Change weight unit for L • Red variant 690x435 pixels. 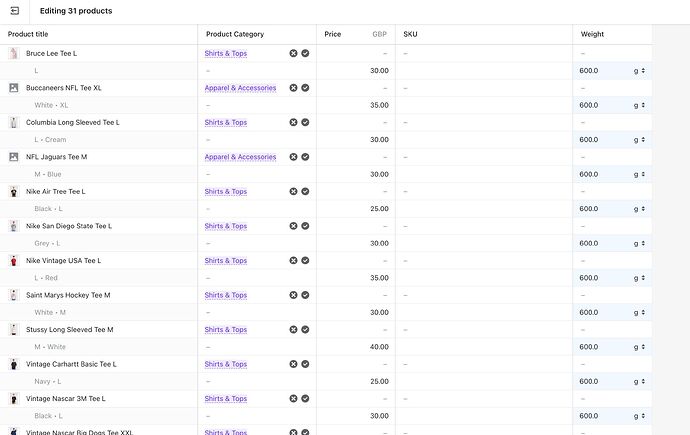coord(639,278)
